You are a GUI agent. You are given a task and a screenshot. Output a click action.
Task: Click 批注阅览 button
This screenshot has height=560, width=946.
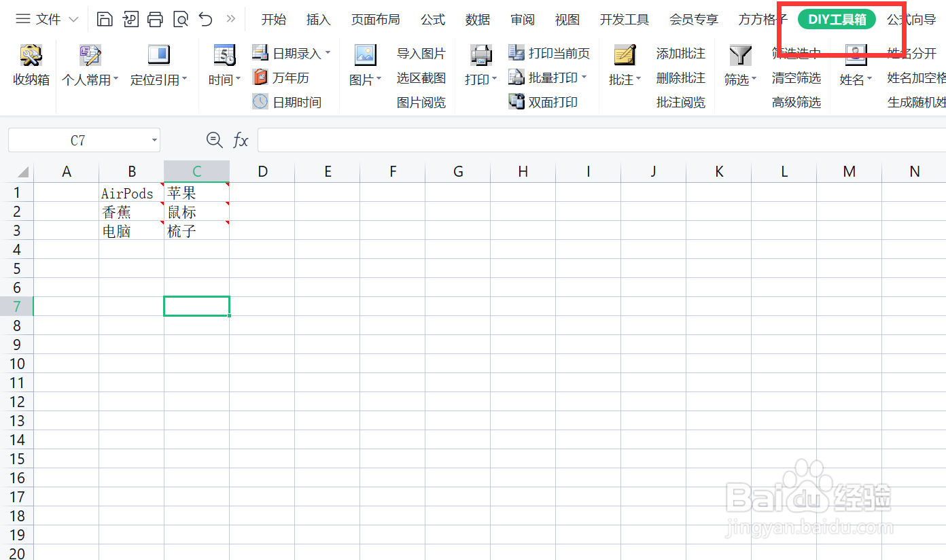tap(681, 103)
